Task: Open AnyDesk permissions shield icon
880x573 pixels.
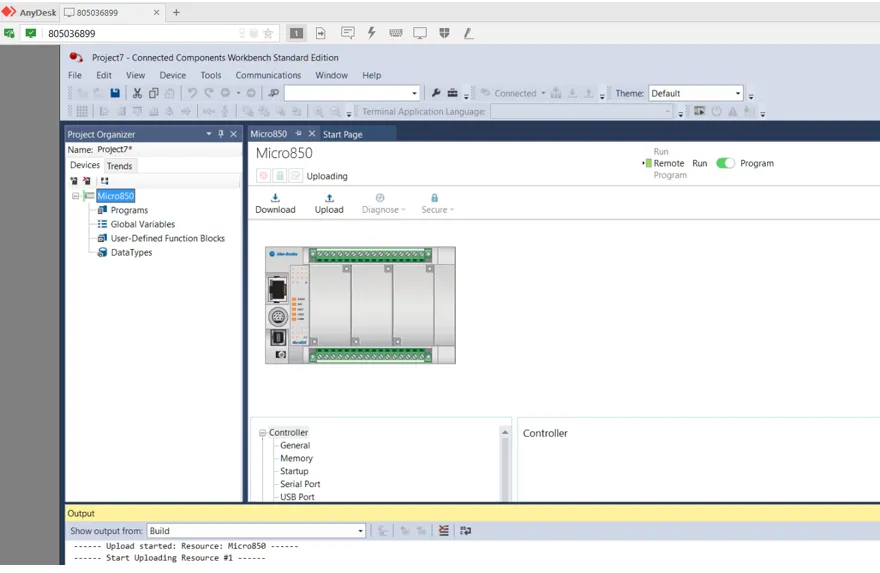Action: [444, 33]
